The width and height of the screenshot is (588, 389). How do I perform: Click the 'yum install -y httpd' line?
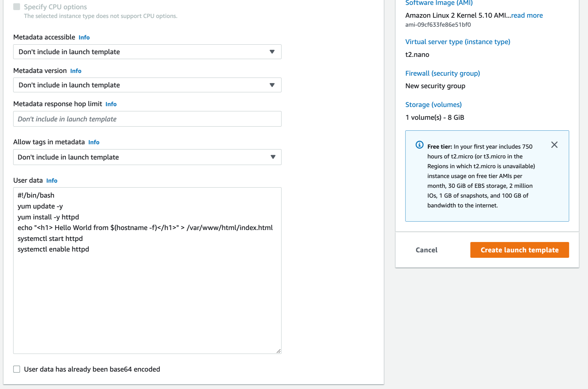(48, 217)
